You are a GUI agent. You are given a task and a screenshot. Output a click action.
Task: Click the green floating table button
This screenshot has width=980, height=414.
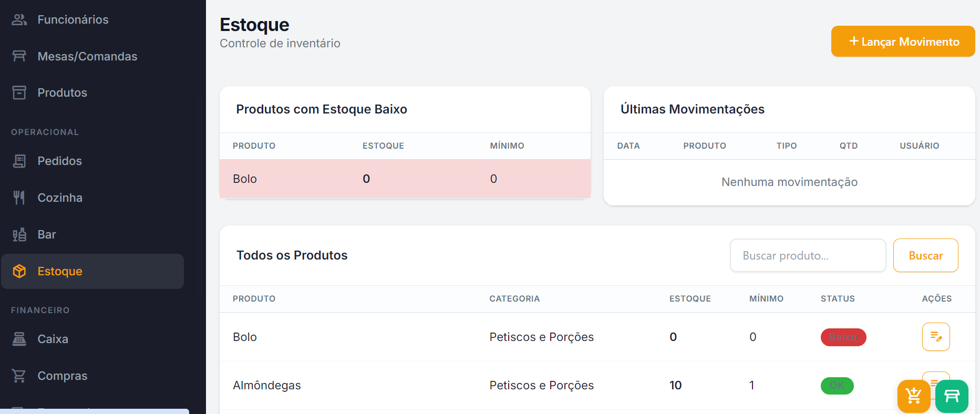click(952, 396)
